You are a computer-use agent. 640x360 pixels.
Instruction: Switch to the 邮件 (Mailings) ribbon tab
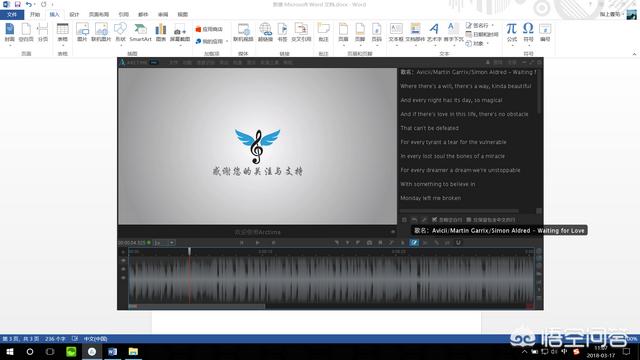click(143, 14)
